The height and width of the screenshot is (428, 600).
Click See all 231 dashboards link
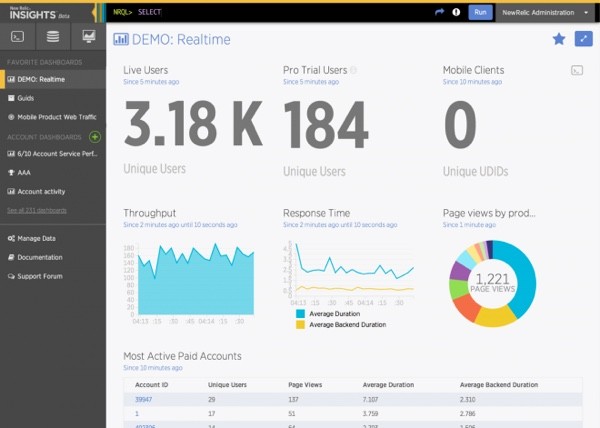click(x=37, y=210)
